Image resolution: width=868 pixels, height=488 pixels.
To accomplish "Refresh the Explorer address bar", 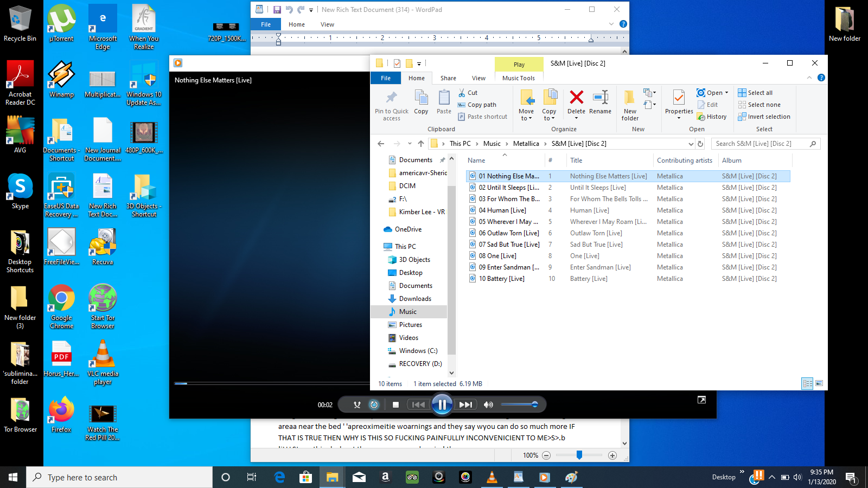I will click(x=700, y=144).
